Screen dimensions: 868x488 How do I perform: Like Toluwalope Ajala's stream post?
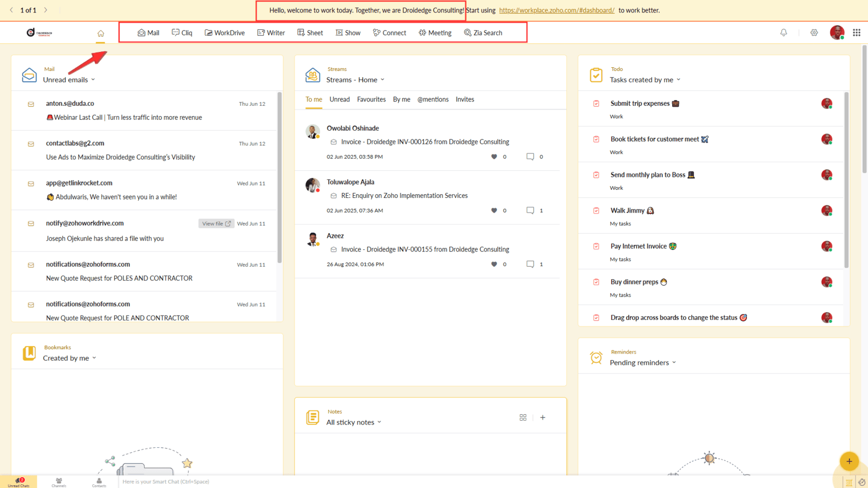(494, 210)
